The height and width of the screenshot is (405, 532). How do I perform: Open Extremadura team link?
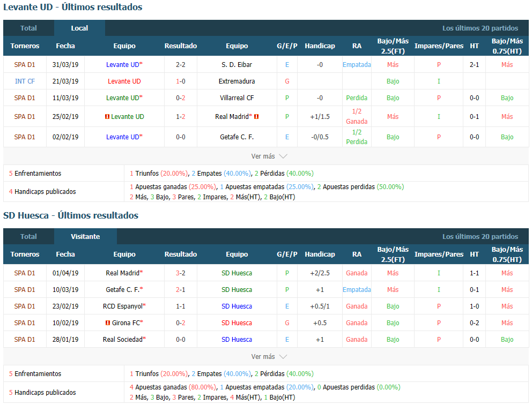point(237,81)
